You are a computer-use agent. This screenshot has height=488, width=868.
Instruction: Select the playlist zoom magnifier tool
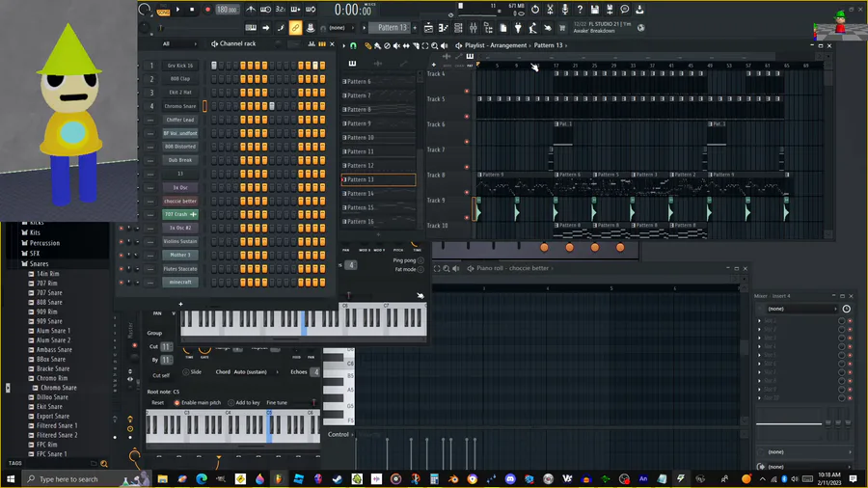435,46
